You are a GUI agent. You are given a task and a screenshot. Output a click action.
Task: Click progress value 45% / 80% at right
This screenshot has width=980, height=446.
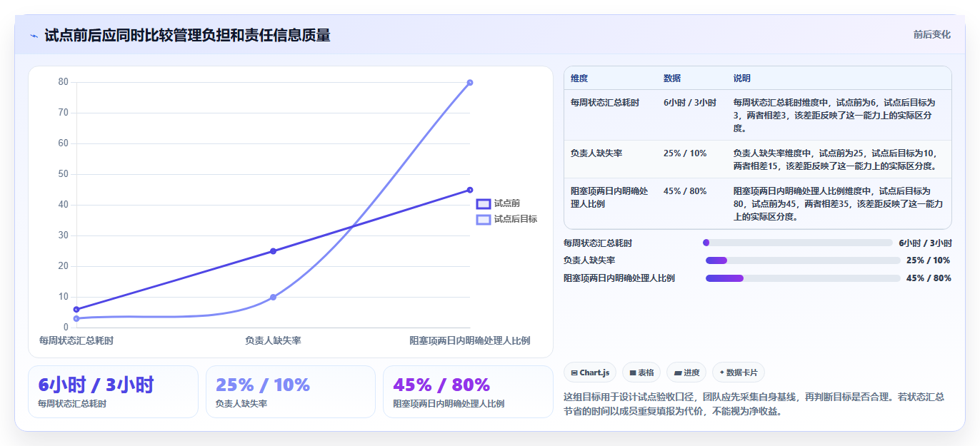point(929,278)
